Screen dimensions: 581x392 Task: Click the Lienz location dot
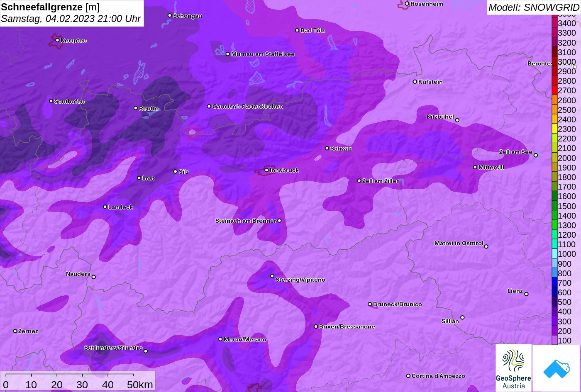(526, 294)
